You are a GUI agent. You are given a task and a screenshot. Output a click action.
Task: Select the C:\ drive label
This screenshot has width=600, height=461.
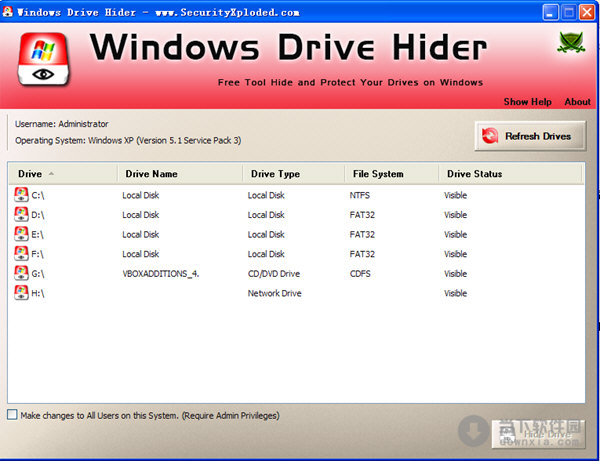(38, 195)
